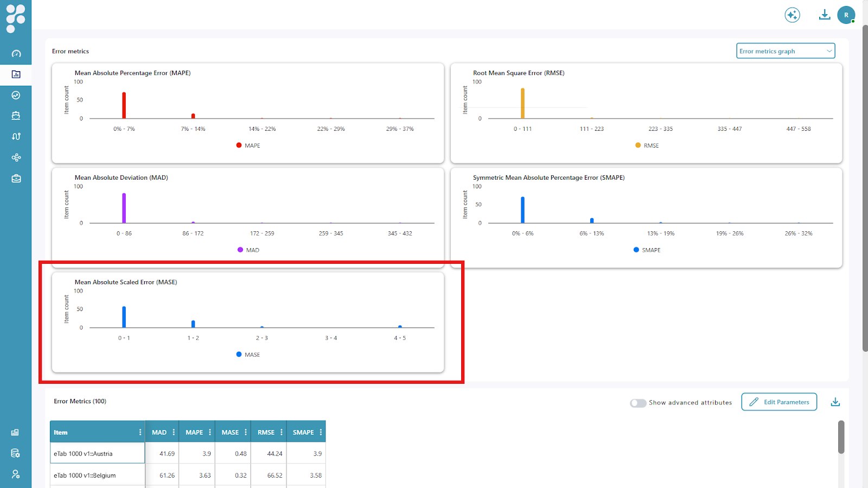Toggle the MAPE legend item
Image resolution: width=868 pixels, height=488 pixels.
pos(248,145)
